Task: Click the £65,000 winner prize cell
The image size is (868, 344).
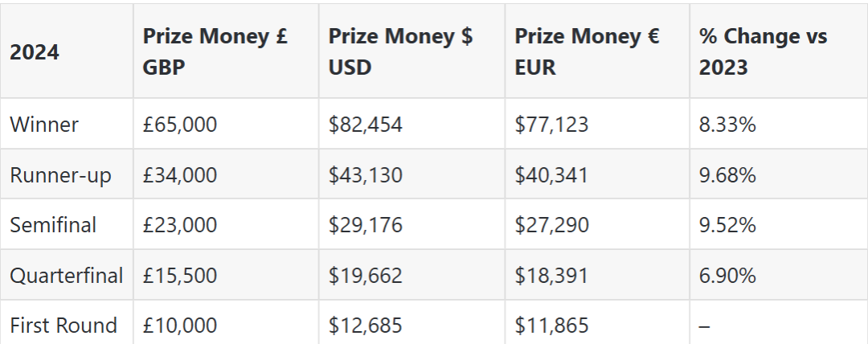Action: point(180,125)
